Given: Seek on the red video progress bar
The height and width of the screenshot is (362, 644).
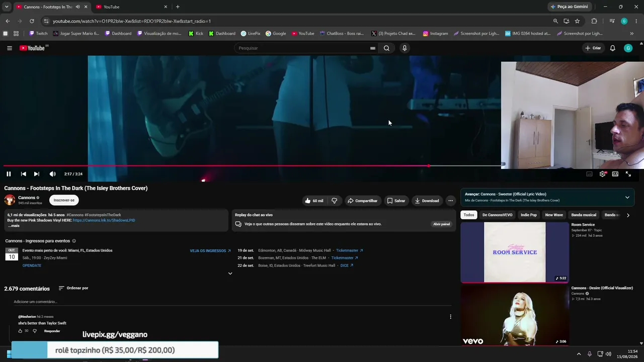Looking at the screenshot, I should tap(252, 165).
